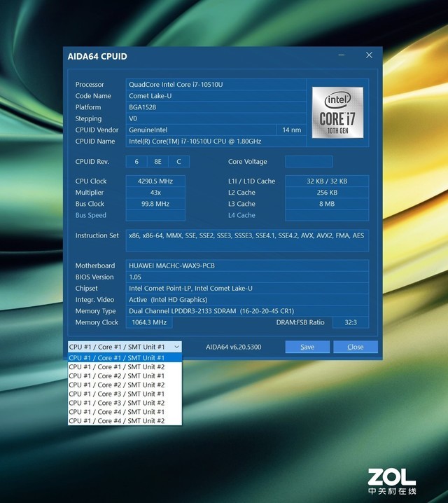Click the AIDA64 CPUID window title
Viewport: 448px width, 503px height.
97,57
